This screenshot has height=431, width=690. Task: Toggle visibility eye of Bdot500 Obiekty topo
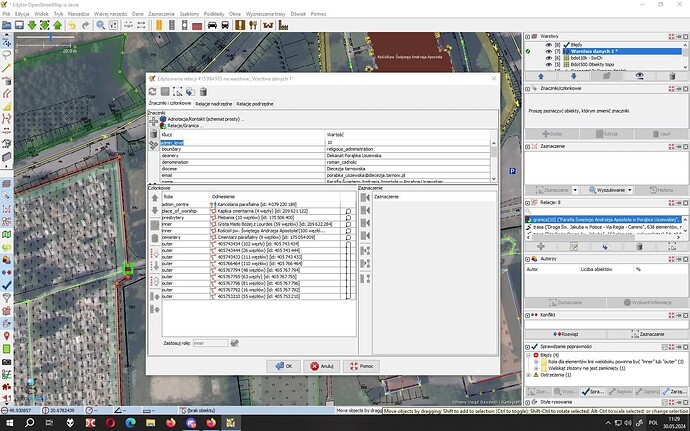pyautogui.click(x=548, y=65)
